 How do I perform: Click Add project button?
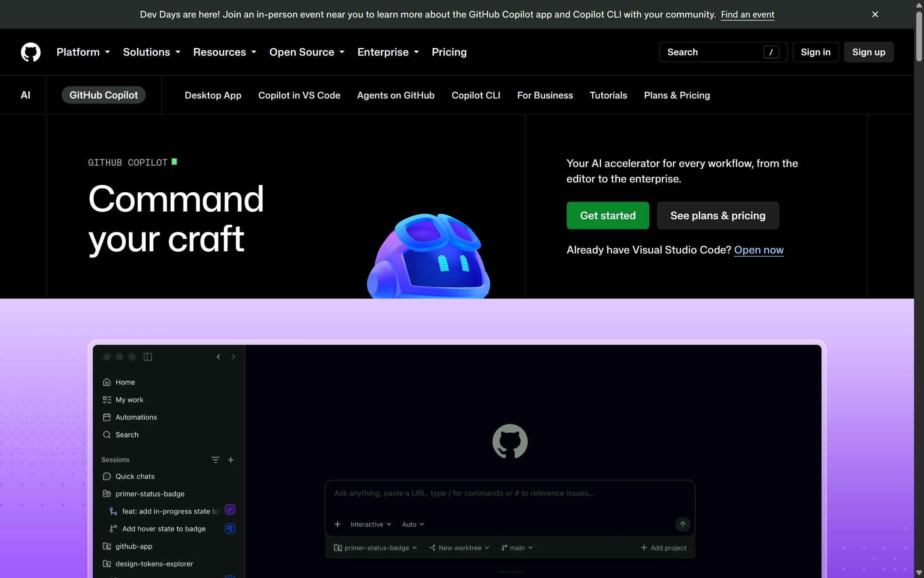(x=663, y=548)
